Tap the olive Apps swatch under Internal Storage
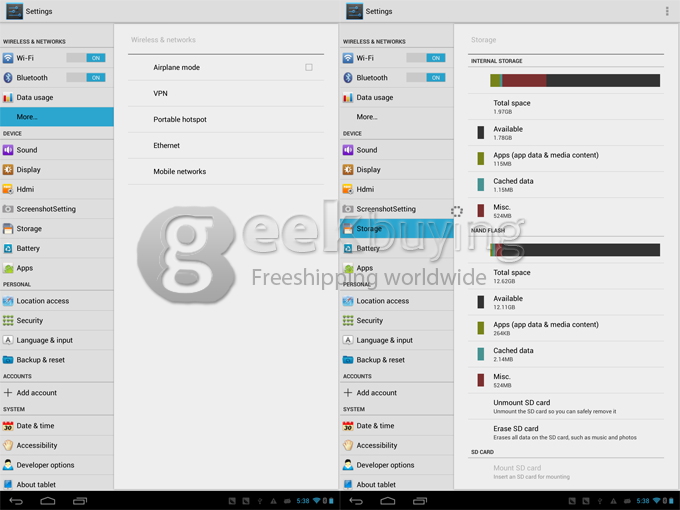 [x=481, y=158]
